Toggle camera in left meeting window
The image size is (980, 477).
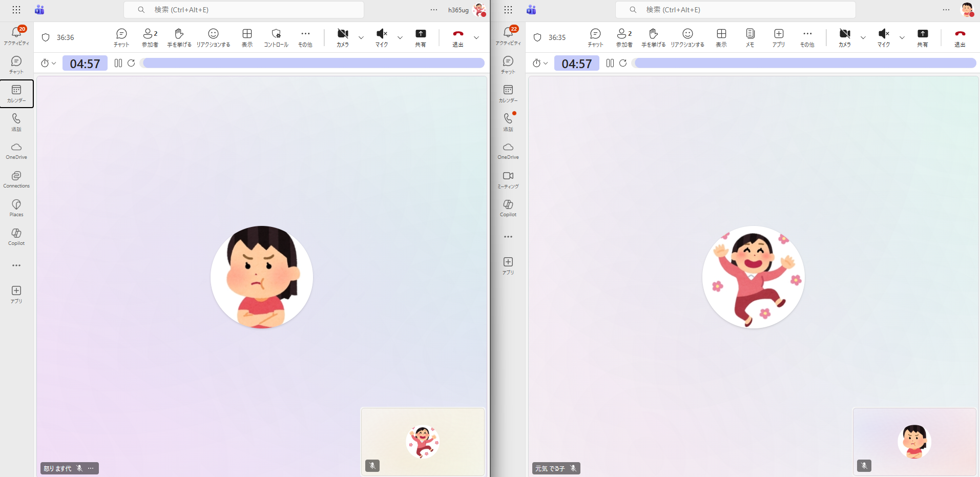pyautogui.click(x=343, y=37)
